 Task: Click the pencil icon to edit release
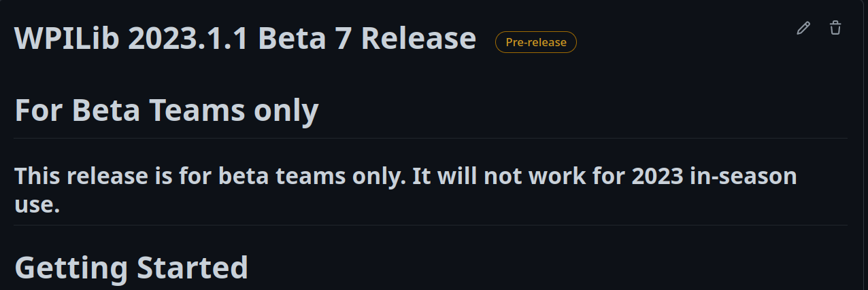tap(803, 28)
